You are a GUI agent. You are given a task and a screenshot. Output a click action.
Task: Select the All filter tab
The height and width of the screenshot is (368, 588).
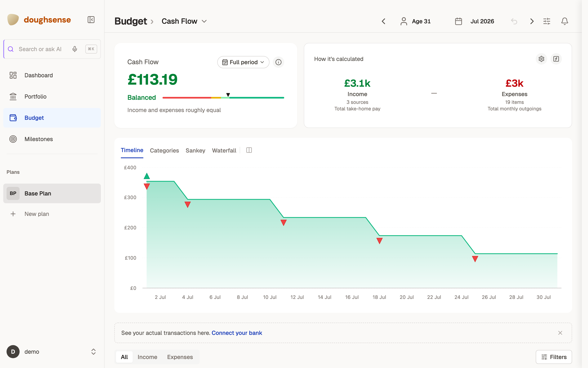[124, 357]
